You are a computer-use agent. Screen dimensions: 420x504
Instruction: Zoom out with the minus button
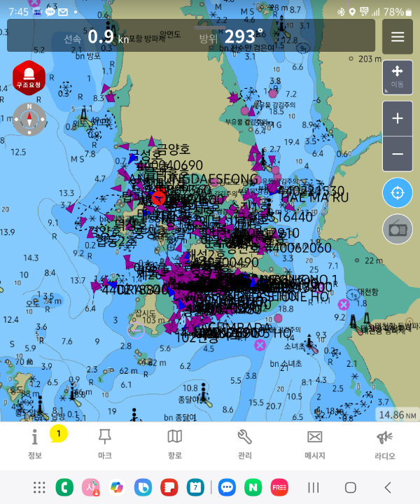click(398, 154)
